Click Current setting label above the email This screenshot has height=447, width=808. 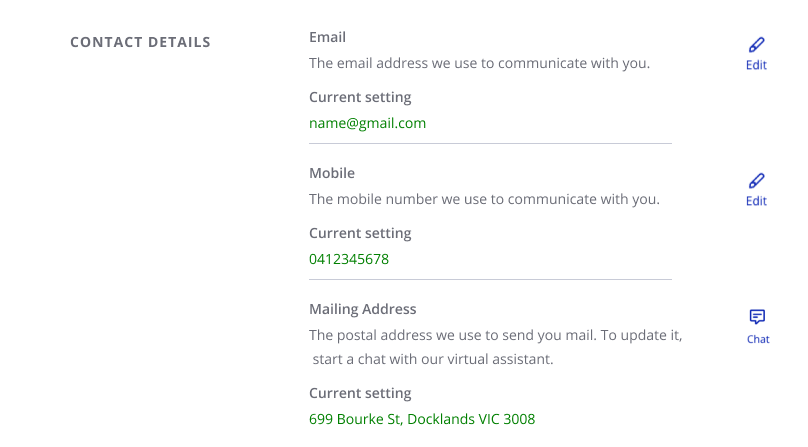point(360,97)
